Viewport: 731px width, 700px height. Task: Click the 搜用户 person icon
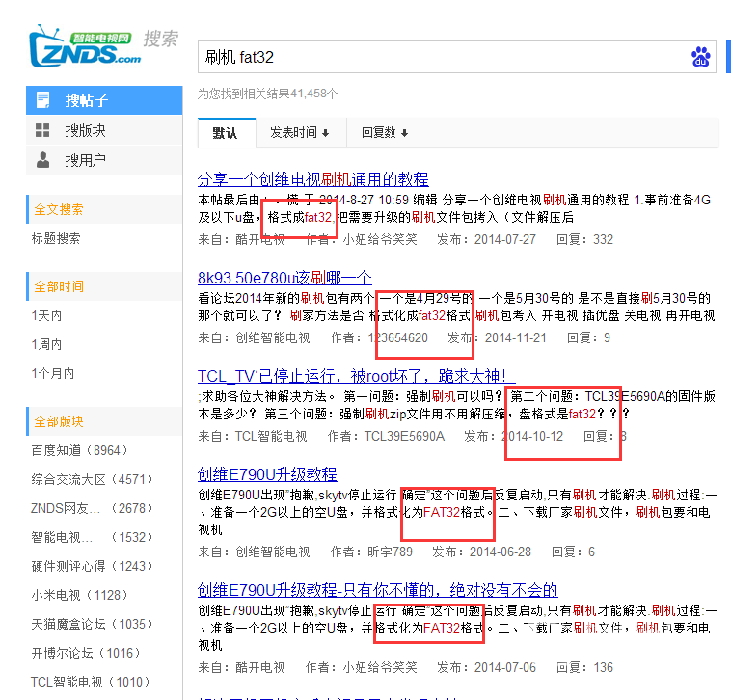[42, 160]
